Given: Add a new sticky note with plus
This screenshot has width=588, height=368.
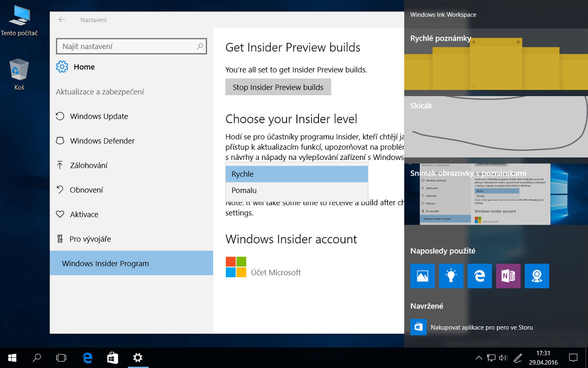Looking at the screenshot, I should coord(474,43).
